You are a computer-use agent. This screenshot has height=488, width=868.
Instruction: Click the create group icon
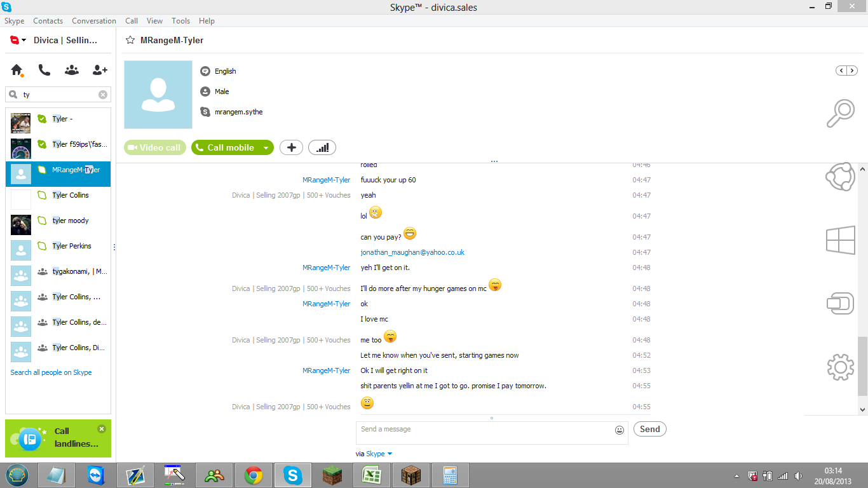click(x=72, y=70)
